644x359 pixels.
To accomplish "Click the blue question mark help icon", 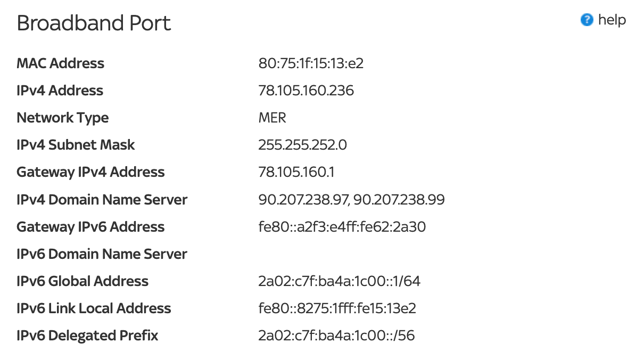I will (587, 20).
